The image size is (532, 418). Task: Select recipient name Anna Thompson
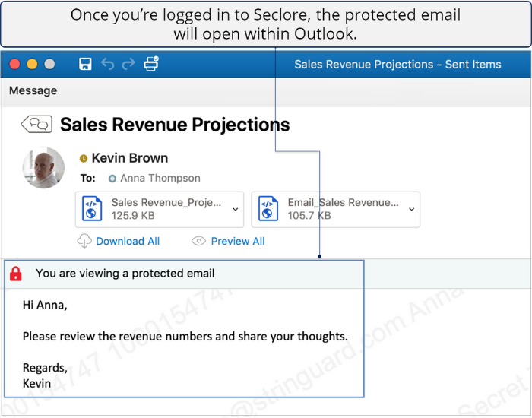[x=160, y=179]
